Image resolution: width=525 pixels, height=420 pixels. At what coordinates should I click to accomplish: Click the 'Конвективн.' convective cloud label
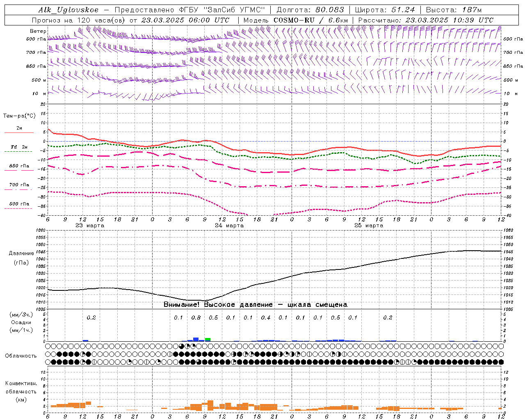[x=21, y=383]
